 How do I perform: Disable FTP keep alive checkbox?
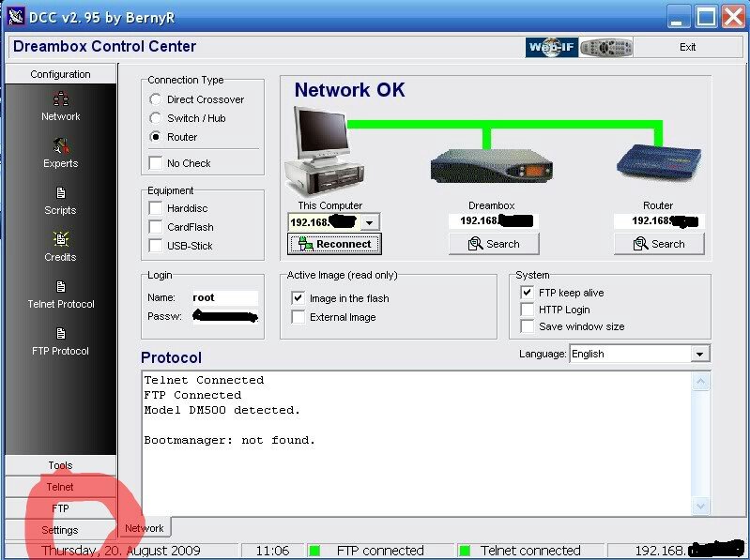[528, 293]
